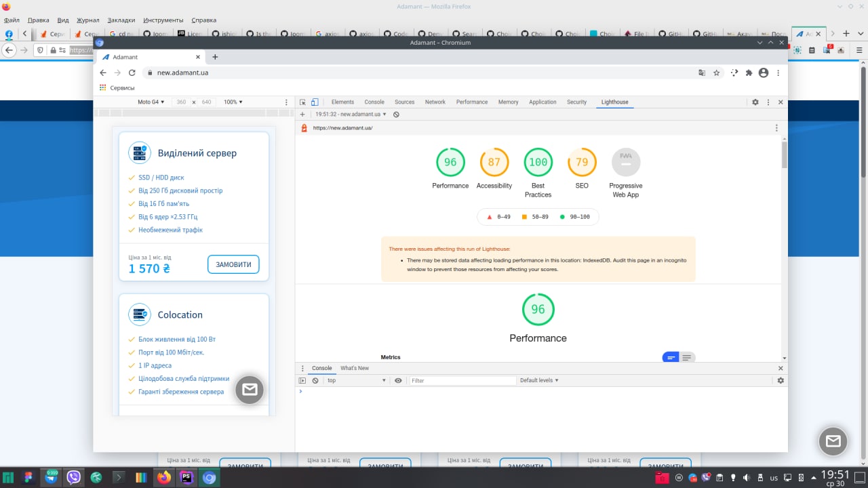868x488 pixels.
Task: Open the Chromium profile avatar icon
Action: point(764,73)
